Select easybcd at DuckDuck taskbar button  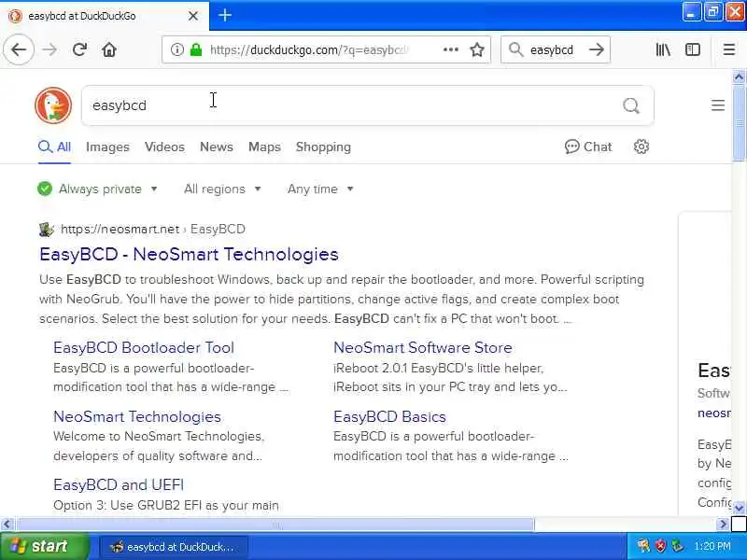174,547
